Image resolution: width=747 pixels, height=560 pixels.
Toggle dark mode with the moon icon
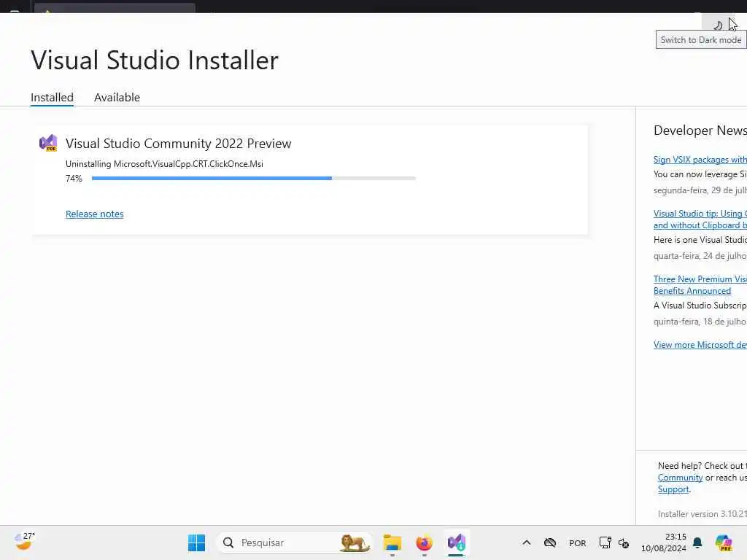pos(718,24)
